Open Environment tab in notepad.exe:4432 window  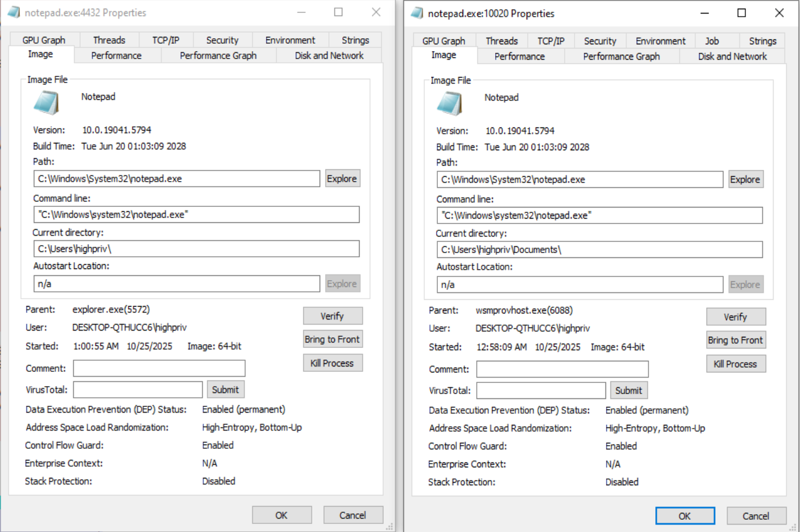click(290, 40)
